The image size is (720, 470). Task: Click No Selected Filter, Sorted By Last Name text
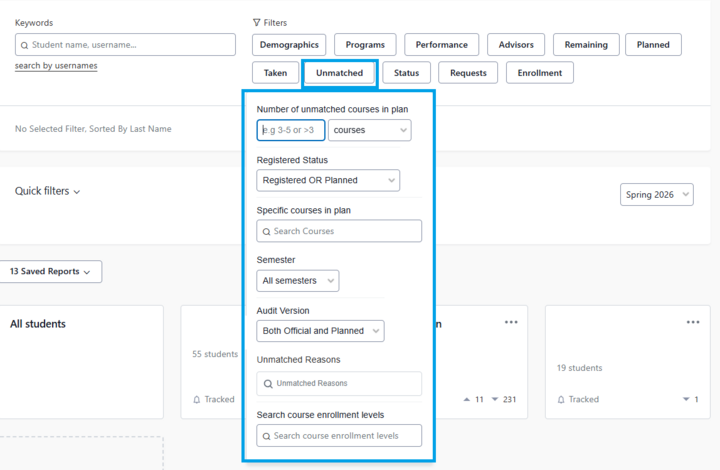[x=93, y=129]
